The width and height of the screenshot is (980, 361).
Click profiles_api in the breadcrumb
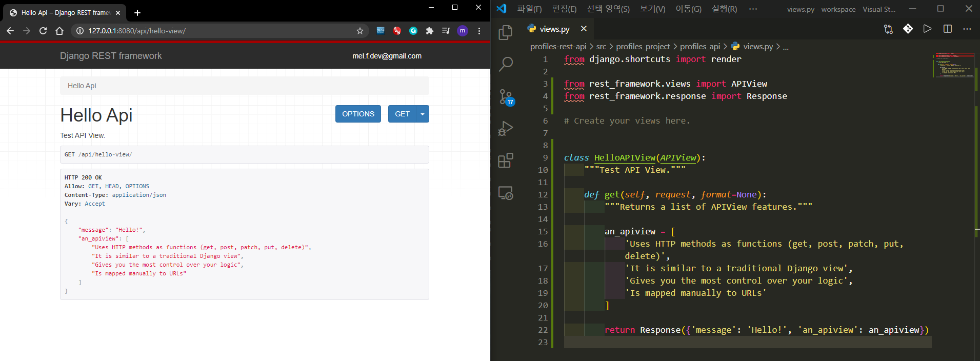[700, 47]
